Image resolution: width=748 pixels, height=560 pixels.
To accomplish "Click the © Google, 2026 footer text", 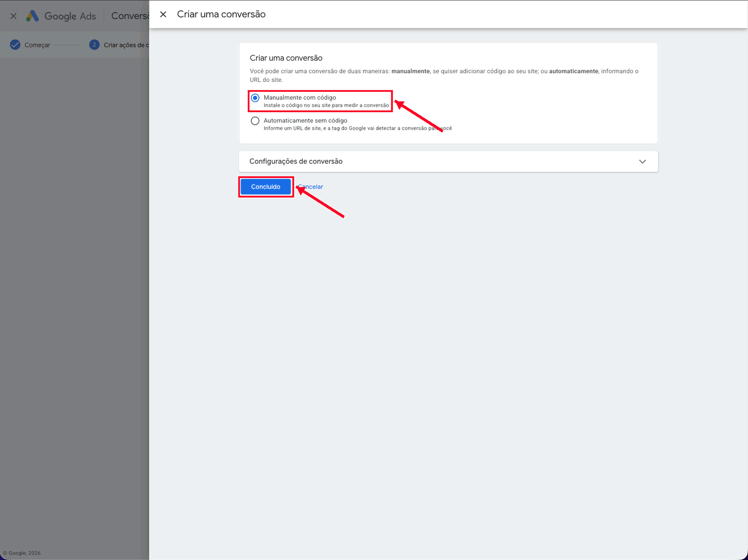I will pos(22,553).
